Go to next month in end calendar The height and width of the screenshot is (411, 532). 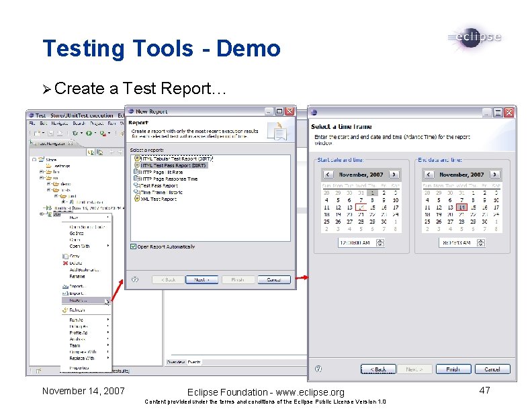coord(494,175)
